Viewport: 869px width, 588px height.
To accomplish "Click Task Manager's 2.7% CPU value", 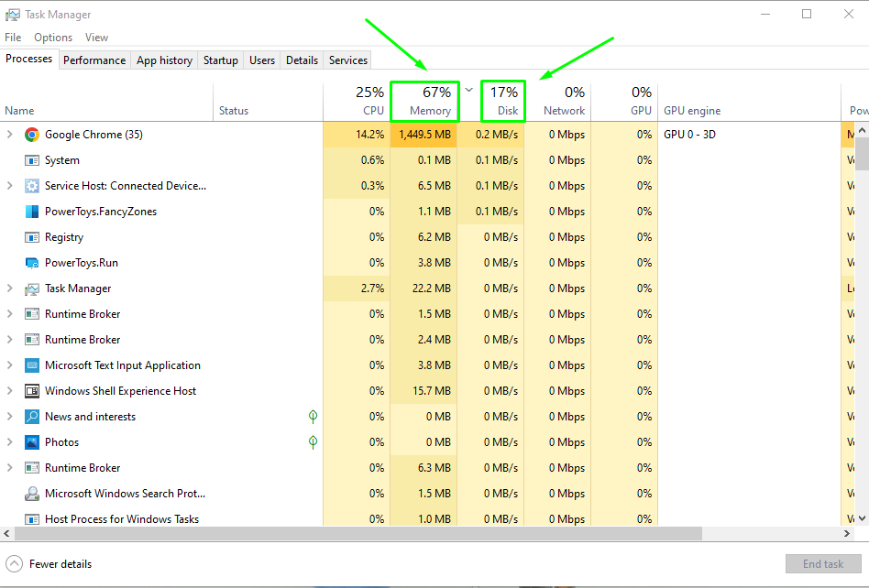I will click(372, 289).
